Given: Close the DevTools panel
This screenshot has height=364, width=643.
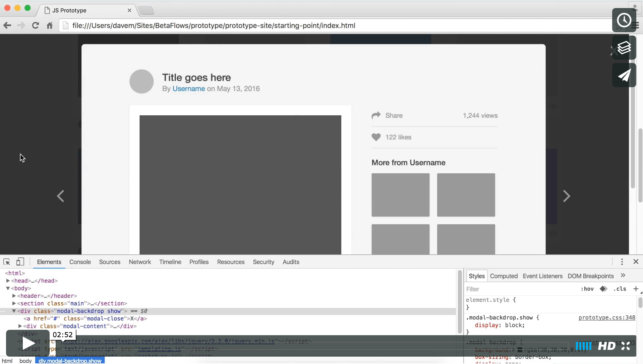Looking at the screenshot, I should (x=636, y=261).
